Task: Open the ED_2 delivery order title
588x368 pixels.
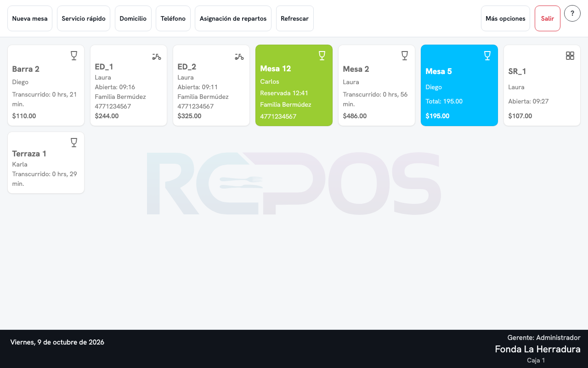Action: (187, 67)
